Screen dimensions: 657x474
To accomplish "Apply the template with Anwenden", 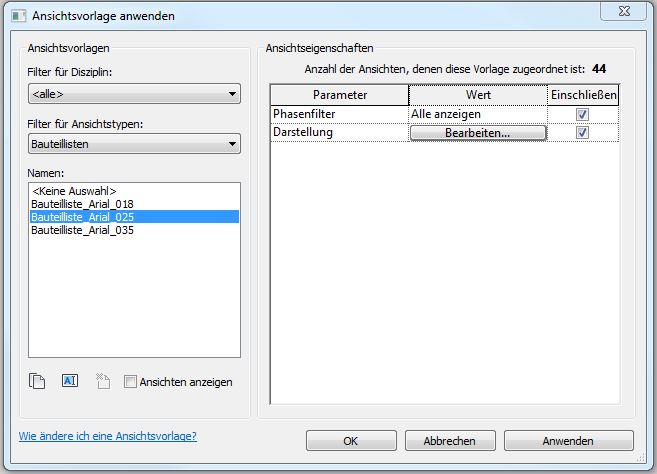I will click(x=568, y=441).
